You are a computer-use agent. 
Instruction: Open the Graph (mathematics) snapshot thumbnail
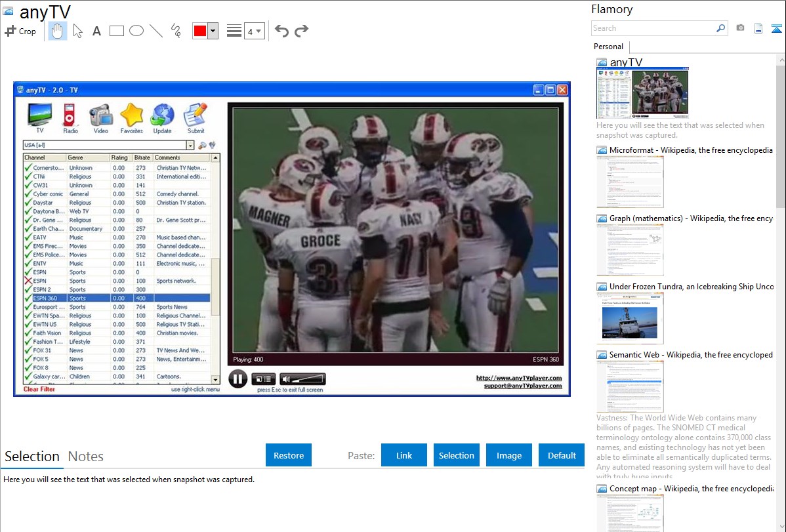(x=630, y=250)
